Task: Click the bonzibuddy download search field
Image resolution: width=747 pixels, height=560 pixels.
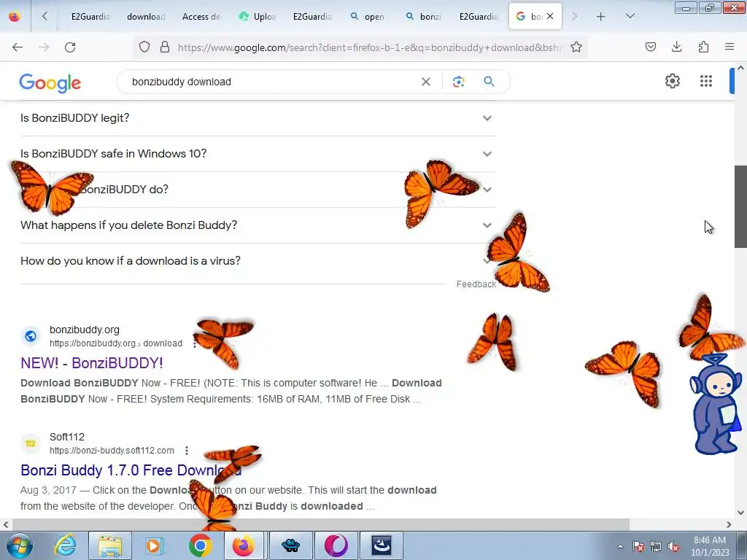Action: click(267, 82)
